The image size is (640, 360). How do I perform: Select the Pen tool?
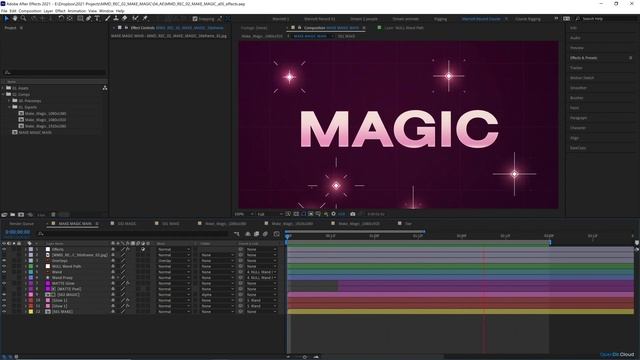pos(89,18)
